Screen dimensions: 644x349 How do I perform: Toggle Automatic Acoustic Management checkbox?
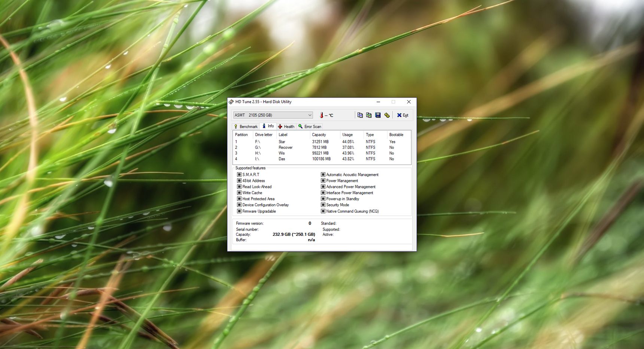[323, 175]
